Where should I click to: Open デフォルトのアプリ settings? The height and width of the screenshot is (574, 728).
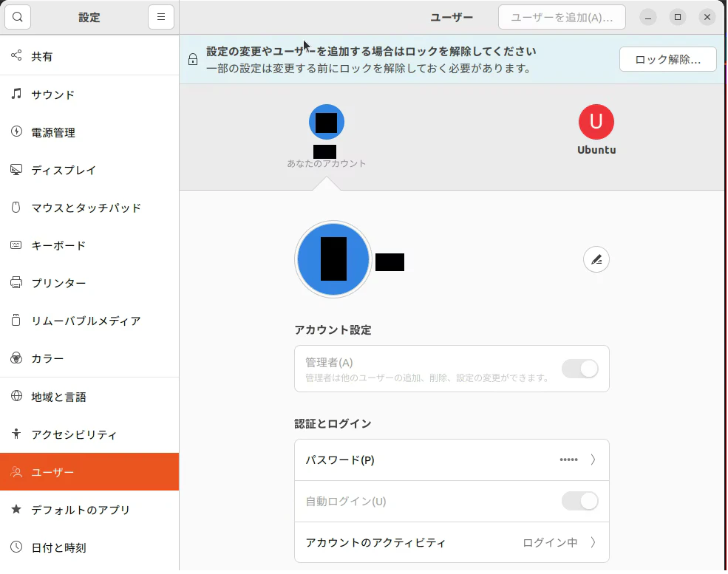[89, 510]
